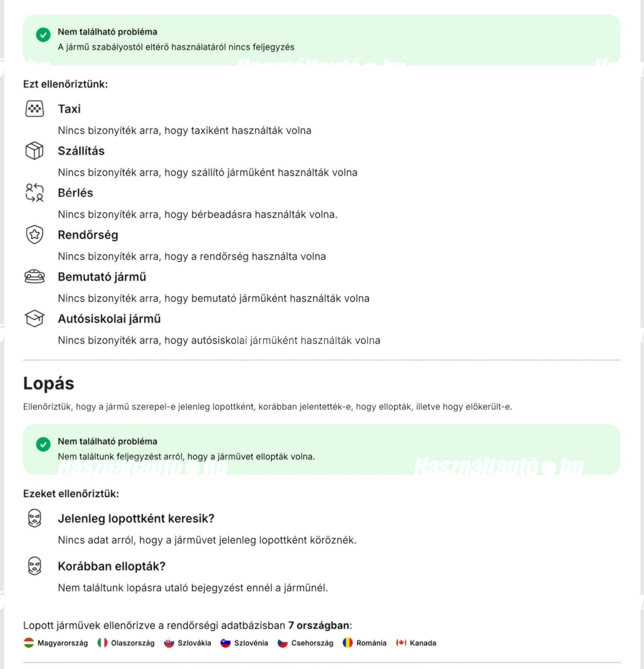The height and width of the screenshot is (669, 644).
Task: Select the Szlovákia flag
Action: [169, 643]
